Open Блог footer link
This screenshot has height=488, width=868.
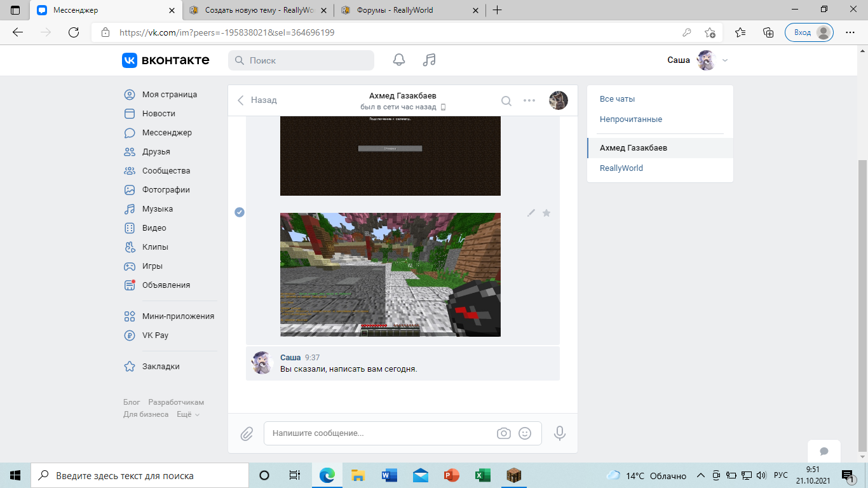click(132, 403)
